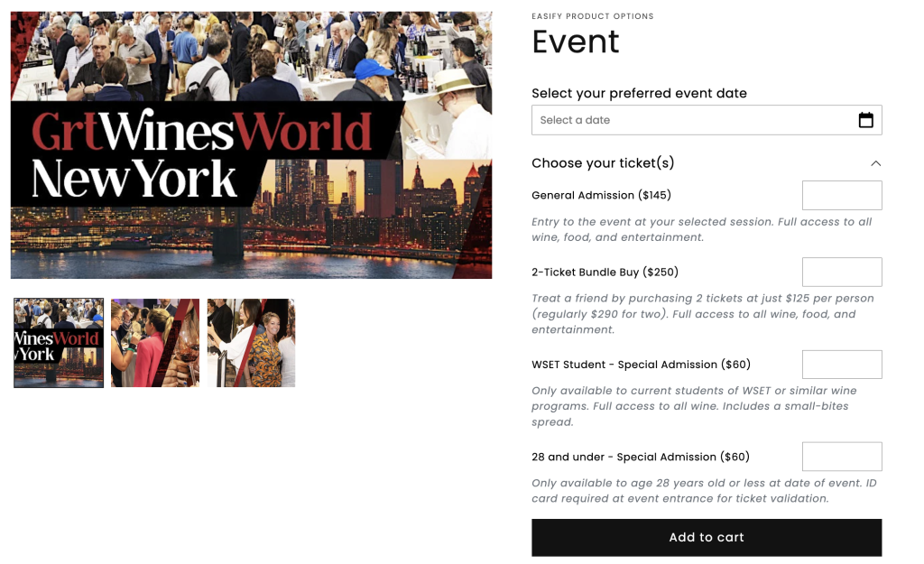
Task: Click the WSET Student Special Admission quantity field
Action: tap(842, 365)
